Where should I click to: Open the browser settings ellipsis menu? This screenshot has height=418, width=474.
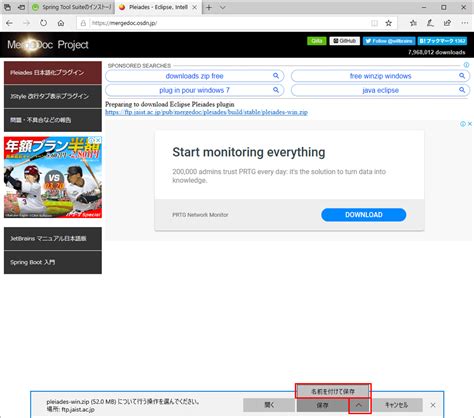click(x=465, y=23)
